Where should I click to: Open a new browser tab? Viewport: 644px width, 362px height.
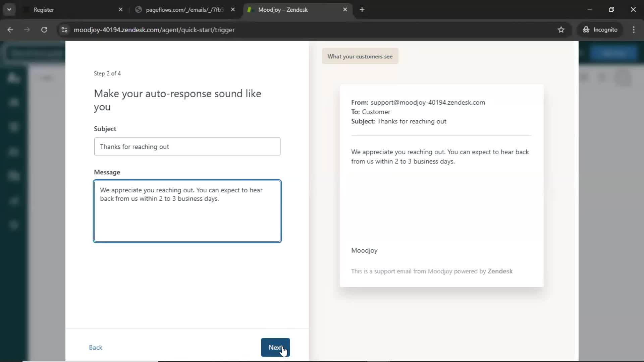coord(362,10)
